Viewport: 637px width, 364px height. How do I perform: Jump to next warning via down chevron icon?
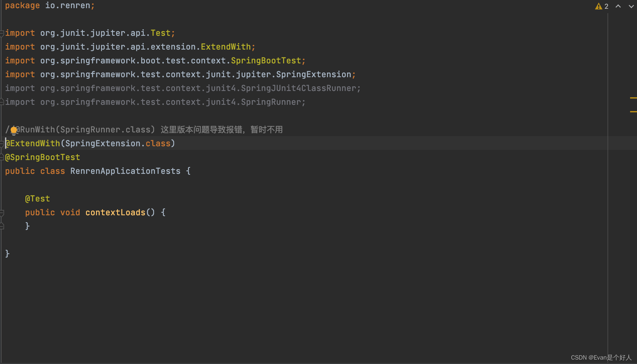click(631, 6)
